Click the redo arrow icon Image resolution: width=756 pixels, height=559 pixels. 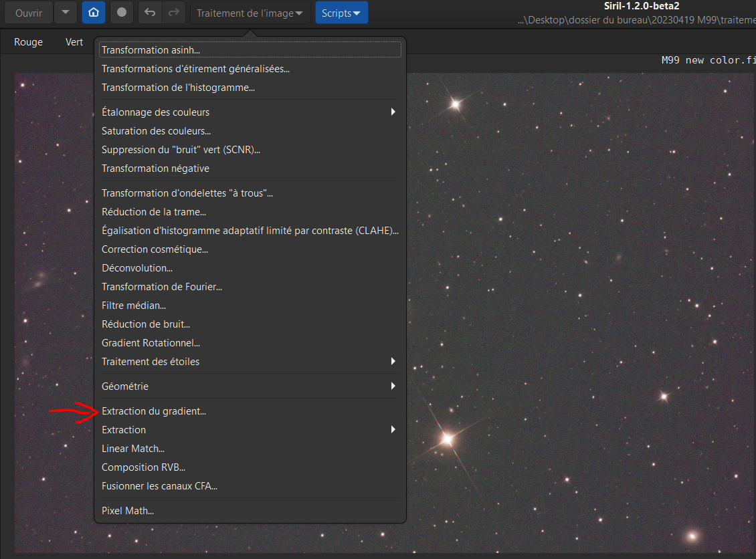pos(173,13)
